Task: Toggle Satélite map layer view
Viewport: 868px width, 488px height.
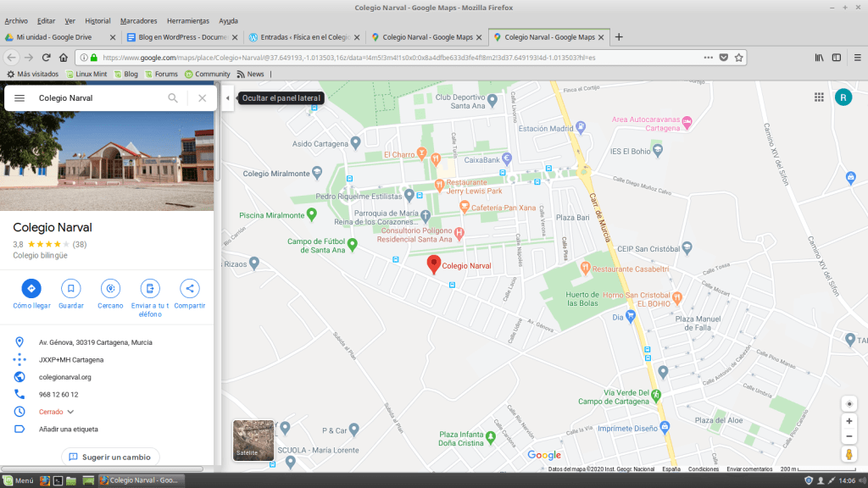Action: pos(253,440)
